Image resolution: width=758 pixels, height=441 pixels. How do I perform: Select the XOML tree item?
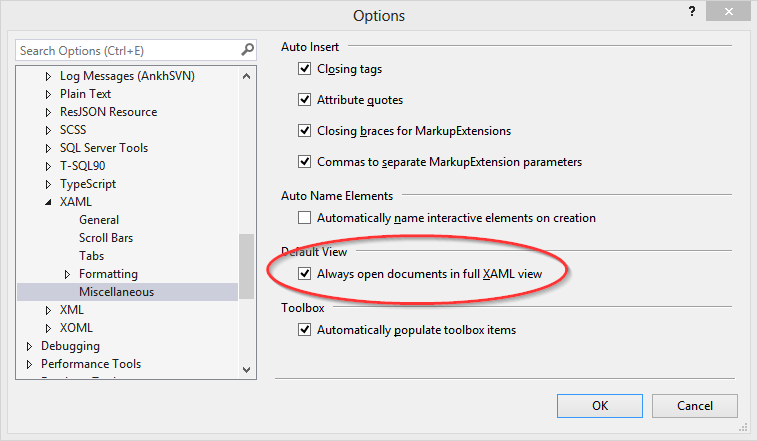(76, 328)
